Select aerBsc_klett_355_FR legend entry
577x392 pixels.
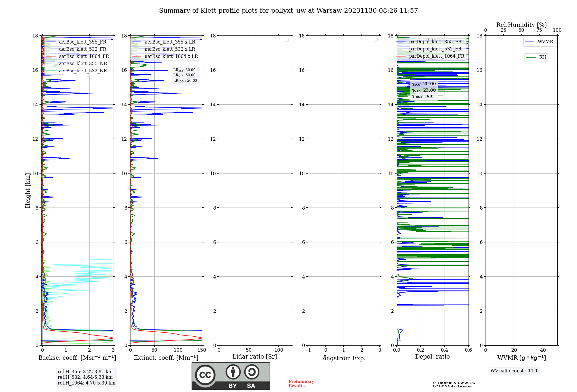(83, 42)
